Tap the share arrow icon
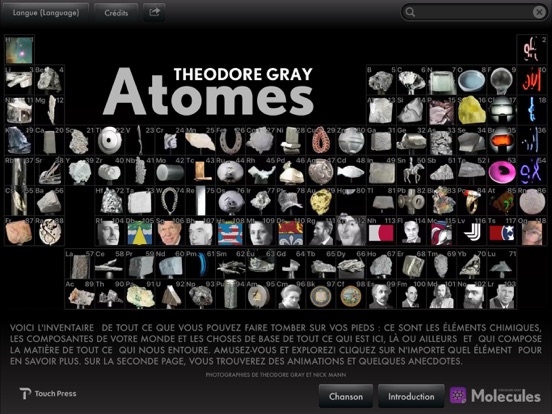Viewport: 552px width, 414px height. coord(154,12)
